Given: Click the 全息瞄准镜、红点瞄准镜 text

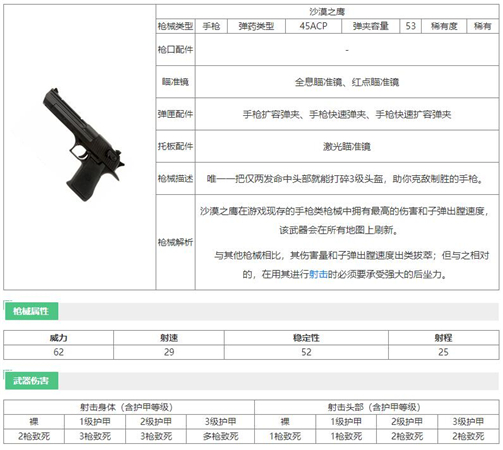Looking at the screenshot, I should 347,82.
